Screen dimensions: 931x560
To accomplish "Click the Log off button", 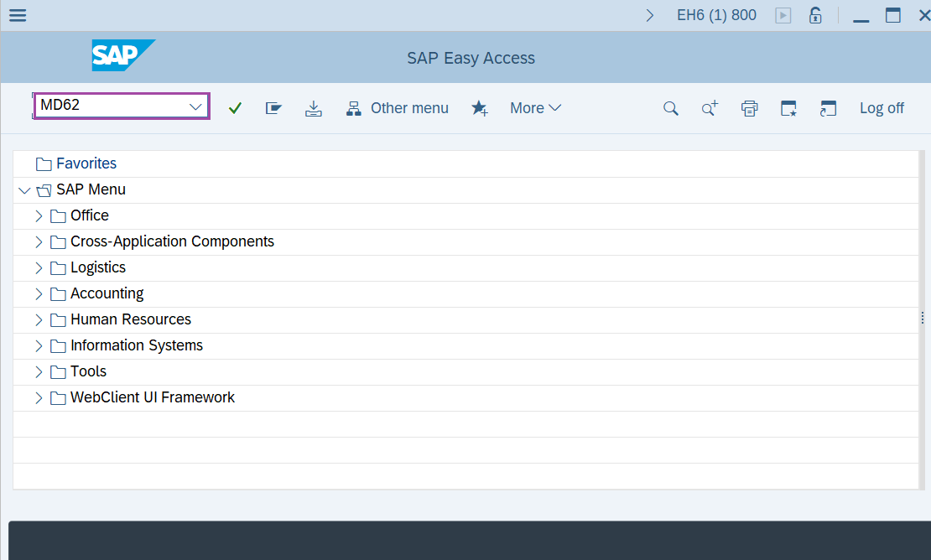I will pos(882,108).
